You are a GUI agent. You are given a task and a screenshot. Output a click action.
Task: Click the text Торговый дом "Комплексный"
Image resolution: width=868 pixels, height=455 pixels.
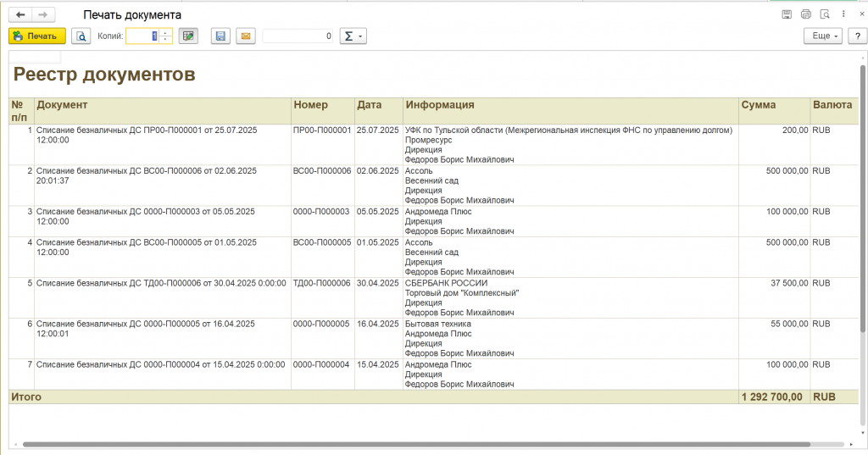(x=462, y=293)
